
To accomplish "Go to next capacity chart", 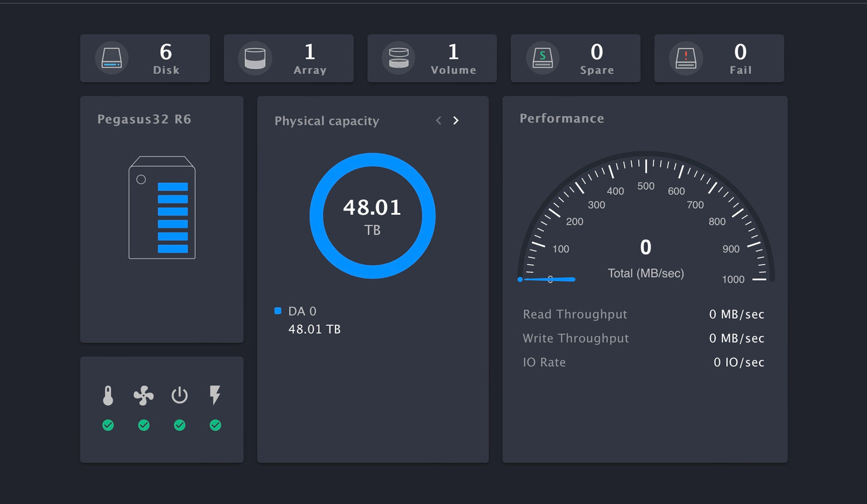I will (456, 121).
